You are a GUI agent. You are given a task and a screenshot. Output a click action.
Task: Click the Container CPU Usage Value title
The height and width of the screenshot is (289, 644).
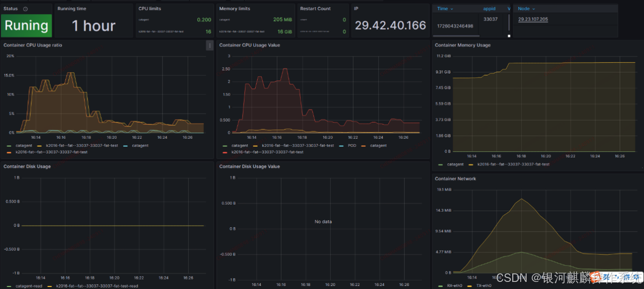tap(250, 45)
